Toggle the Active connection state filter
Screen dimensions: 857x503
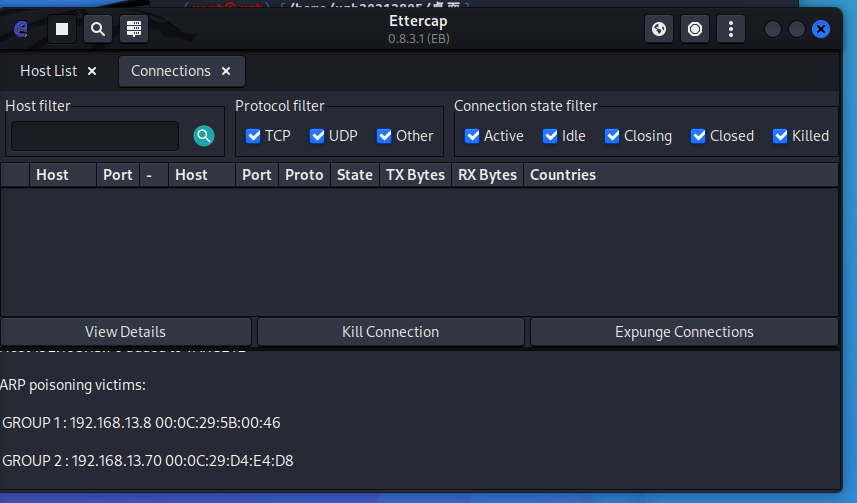472,136
